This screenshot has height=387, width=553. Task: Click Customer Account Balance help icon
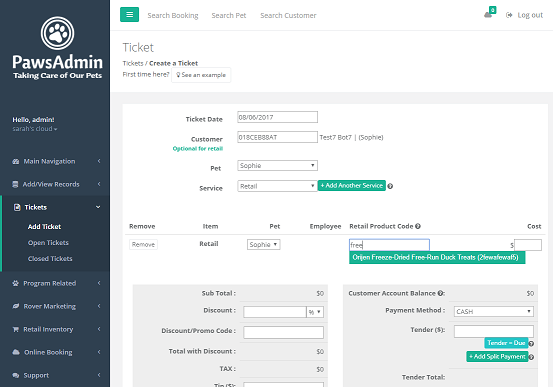click(440, 293)
